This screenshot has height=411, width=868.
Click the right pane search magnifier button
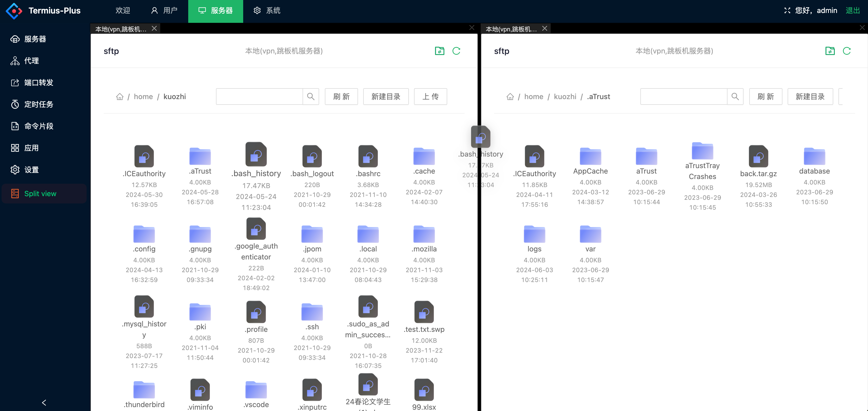click(x=735, y=97)
